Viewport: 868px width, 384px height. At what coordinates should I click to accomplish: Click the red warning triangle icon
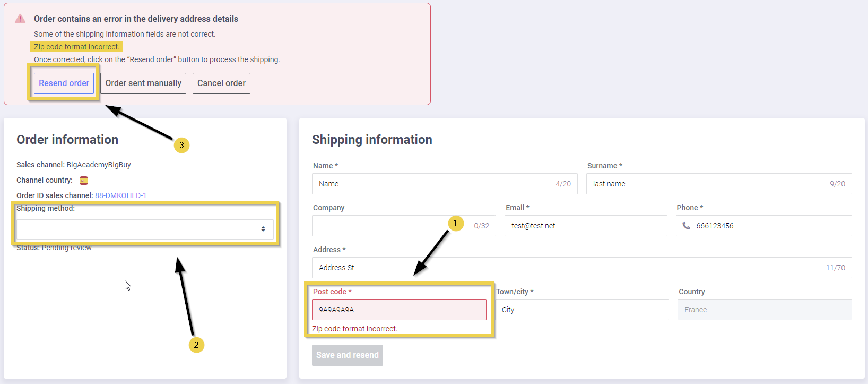(20, 19)
